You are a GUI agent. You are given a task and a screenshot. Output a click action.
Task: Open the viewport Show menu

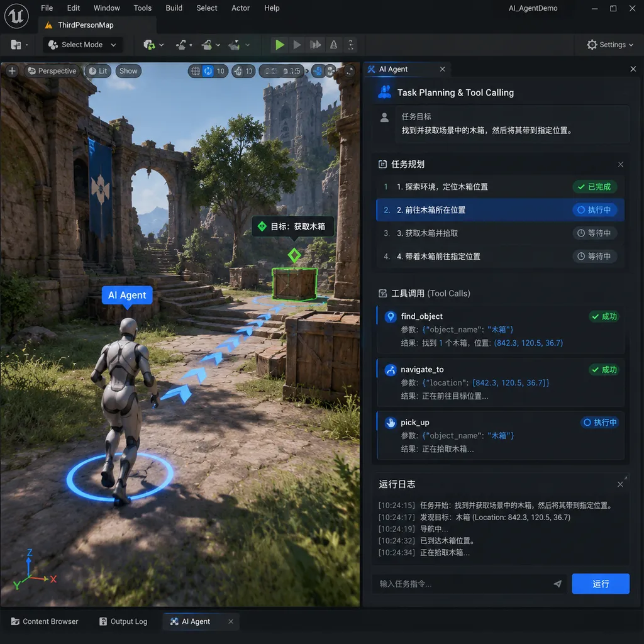pyautogui.click(x=128, y=71)
